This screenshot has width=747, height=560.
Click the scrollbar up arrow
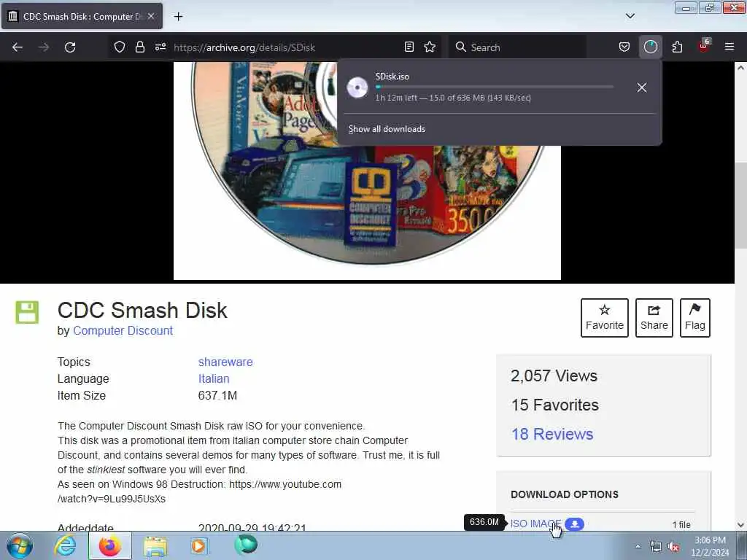740,68
